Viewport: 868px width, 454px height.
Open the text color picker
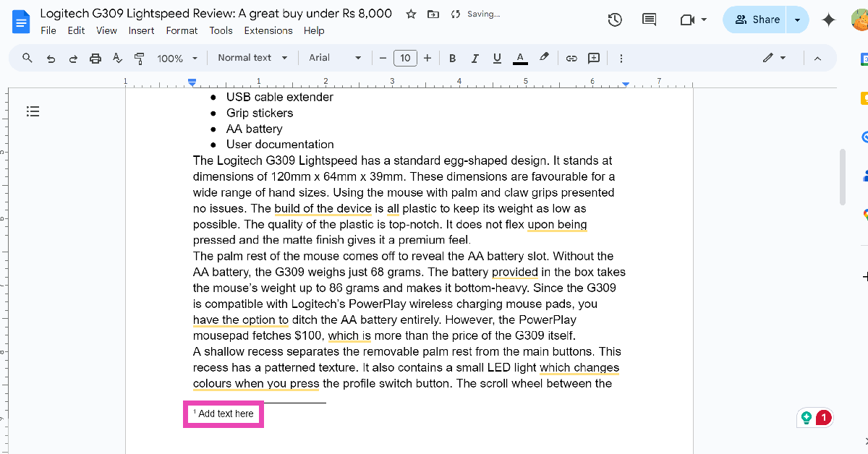click(519, 58)
